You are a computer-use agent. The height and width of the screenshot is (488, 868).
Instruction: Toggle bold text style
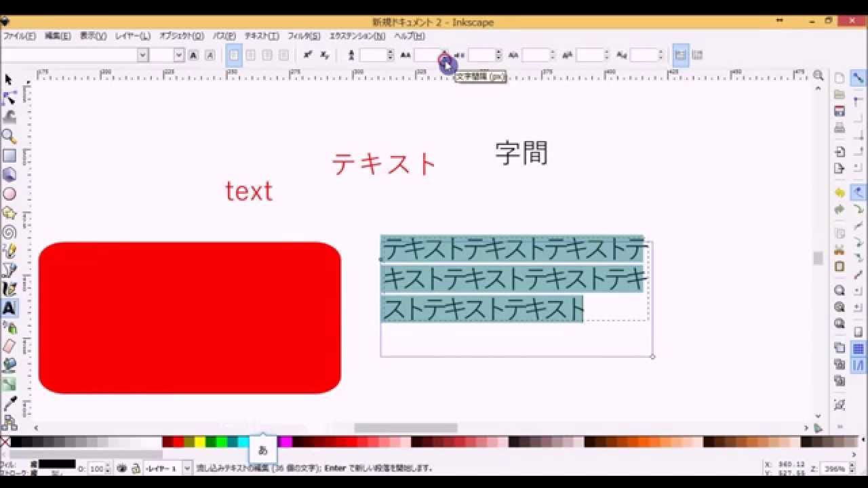194,56
